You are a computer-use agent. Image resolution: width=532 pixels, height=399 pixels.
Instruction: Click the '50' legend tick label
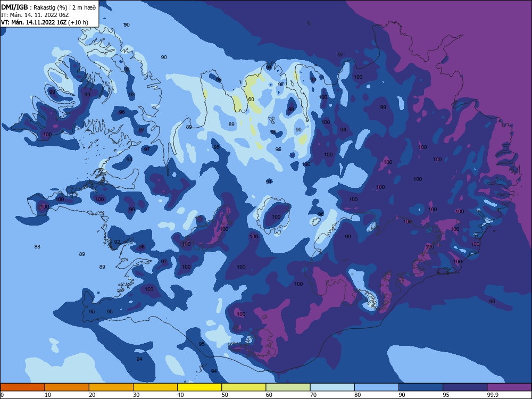(x=225, y=395)
